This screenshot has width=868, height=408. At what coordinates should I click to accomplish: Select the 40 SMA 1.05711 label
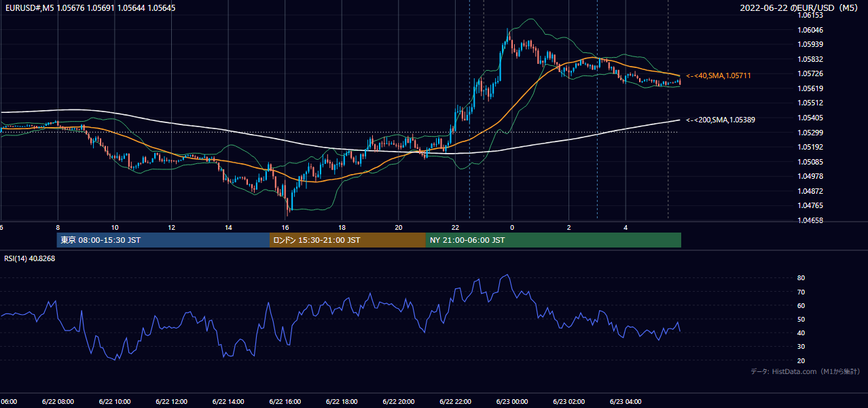[x=719, y=75]
